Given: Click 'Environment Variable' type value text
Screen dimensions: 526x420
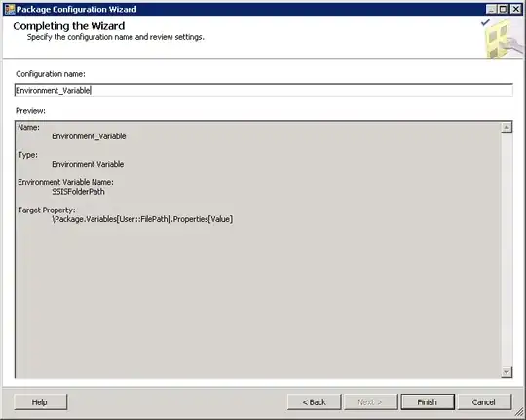Looking at the screenshot, I should tap(88, 164).
